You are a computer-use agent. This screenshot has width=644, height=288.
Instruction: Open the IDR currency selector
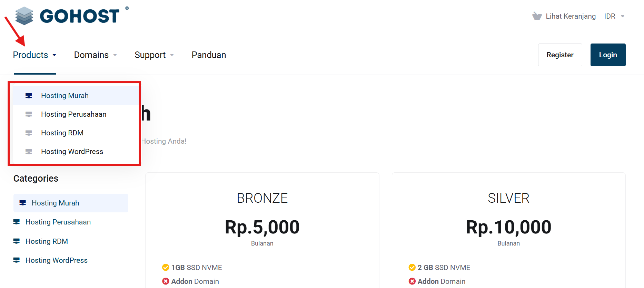tap(614, 16)
